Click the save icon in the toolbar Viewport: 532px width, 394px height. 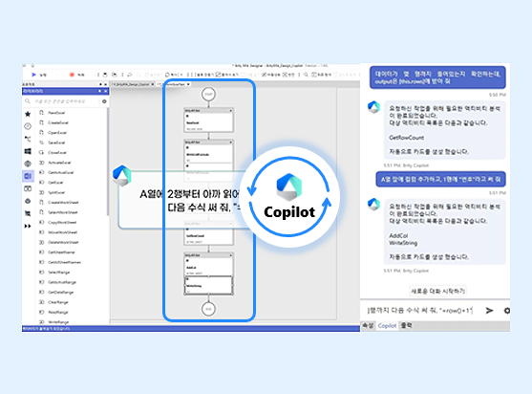pos(105,75)
